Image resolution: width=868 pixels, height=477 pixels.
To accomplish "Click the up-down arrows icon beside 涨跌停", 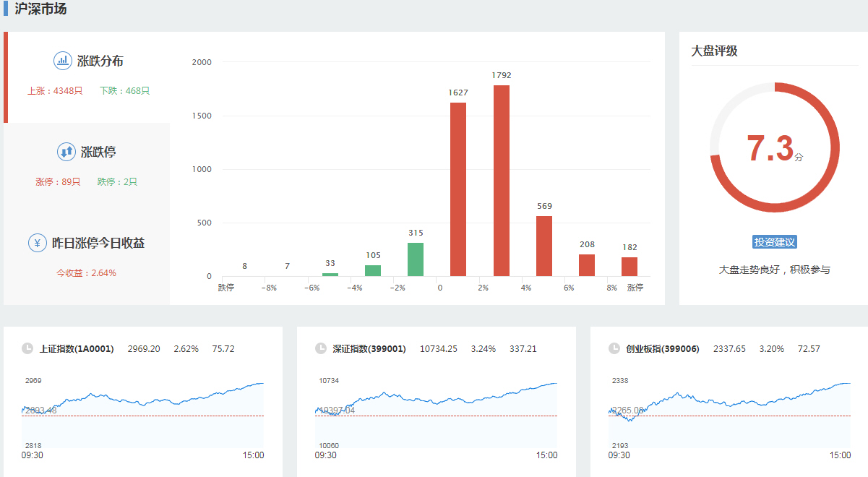I will pos(66,152).
